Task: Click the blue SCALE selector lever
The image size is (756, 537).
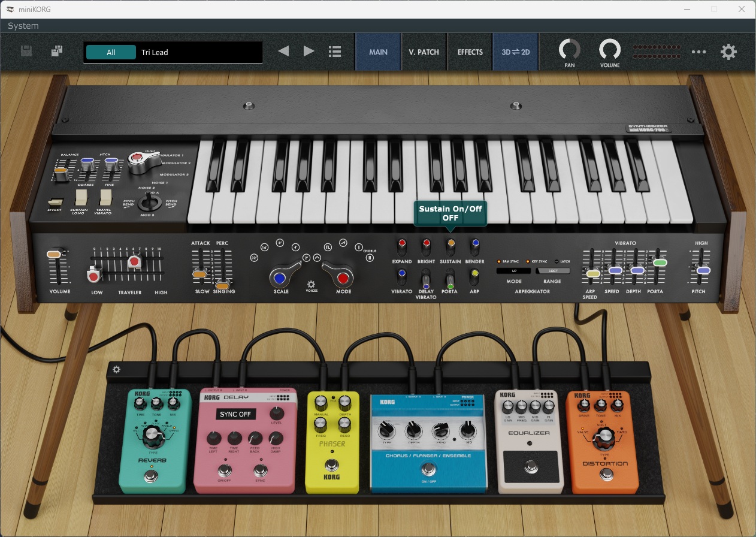Action: pyautogui.click(x=280, y=277)
